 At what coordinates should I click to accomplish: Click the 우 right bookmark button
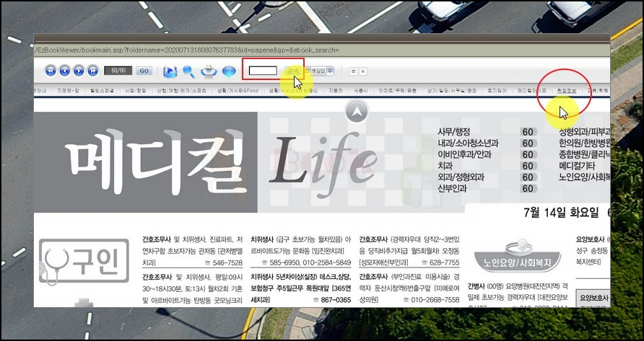pos(330,71)
